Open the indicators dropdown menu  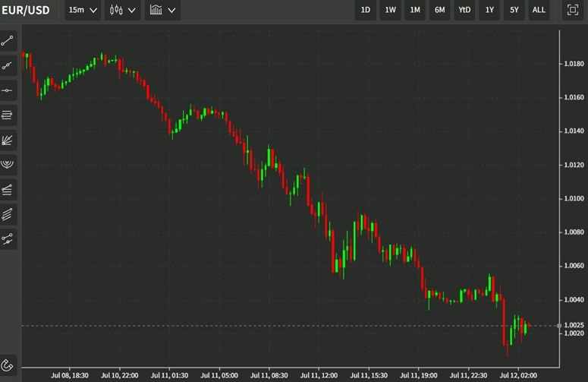pyautogui.click(x=163, y=10)
